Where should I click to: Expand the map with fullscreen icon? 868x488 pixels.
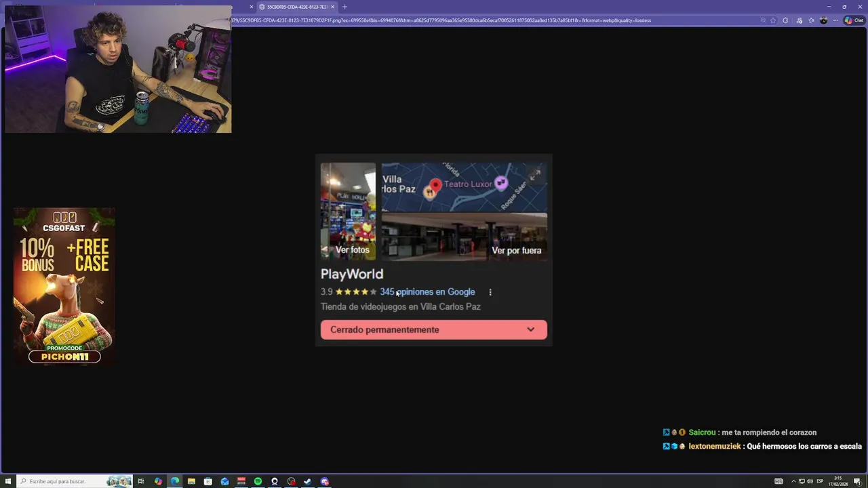point(535,174)
